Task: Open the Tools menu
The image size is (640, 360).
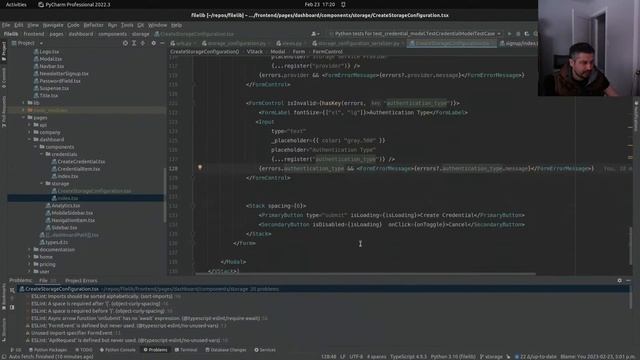Action: [x=127, y=25]
